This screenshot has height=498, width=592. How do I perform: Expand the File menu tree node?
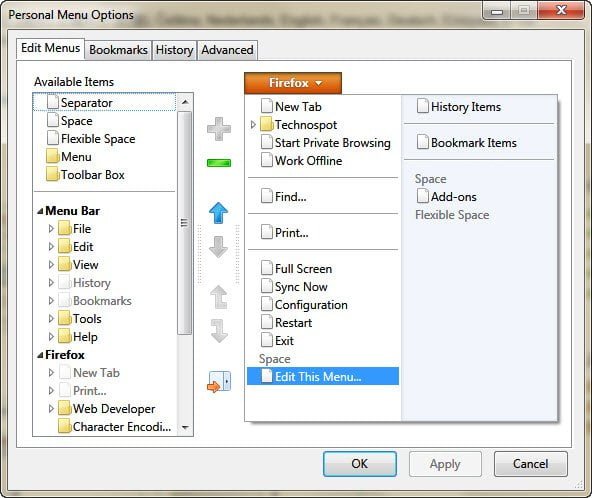click(51, 228)
